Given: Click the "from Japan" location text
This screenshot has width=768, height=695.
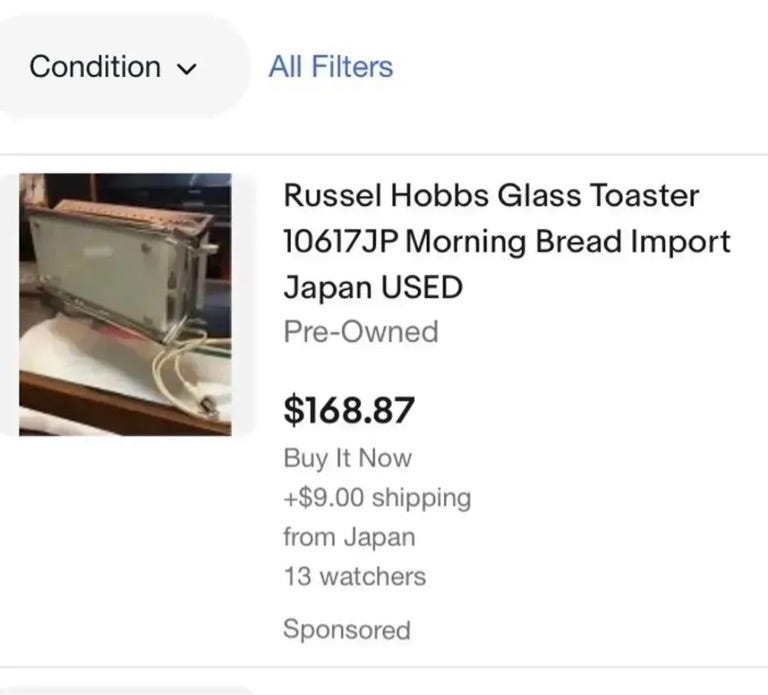Looking at the screenshot, I should point(348,536).
